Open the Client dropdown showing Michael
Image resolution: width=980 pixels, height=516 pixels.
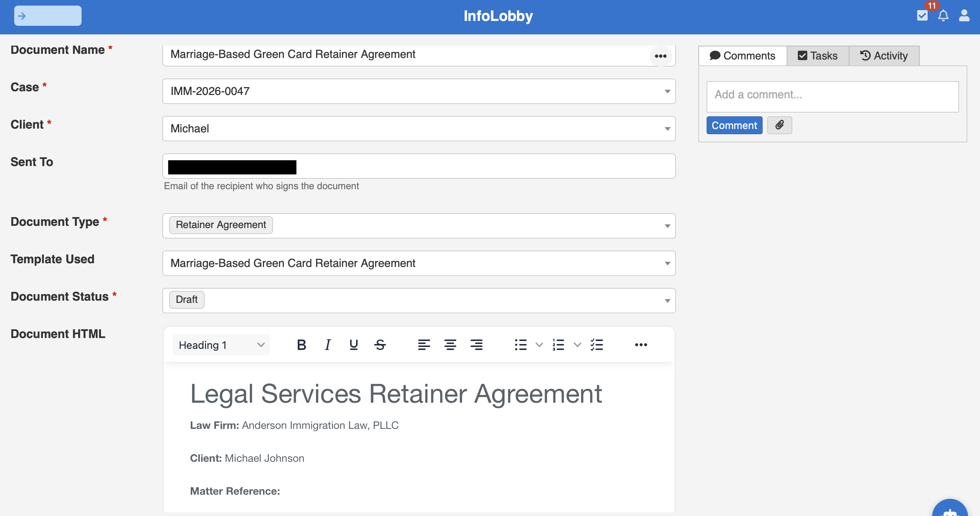419,129
